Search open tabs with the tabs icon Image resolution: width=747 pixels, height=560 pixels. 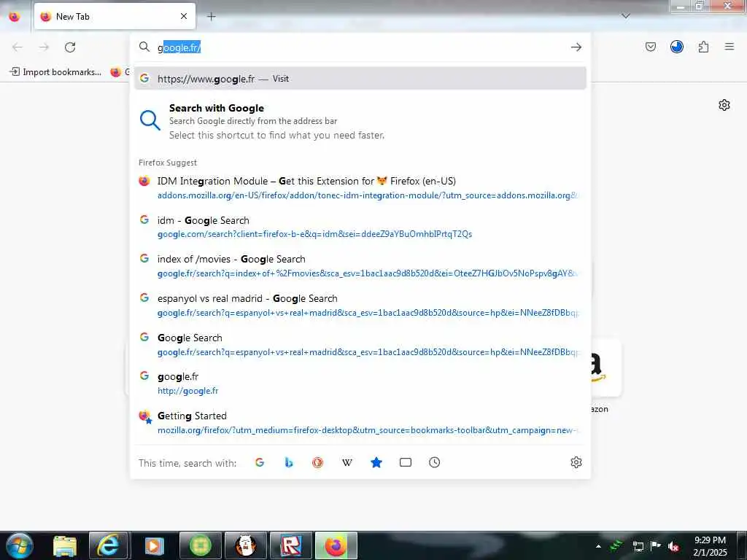coord(406,462)
